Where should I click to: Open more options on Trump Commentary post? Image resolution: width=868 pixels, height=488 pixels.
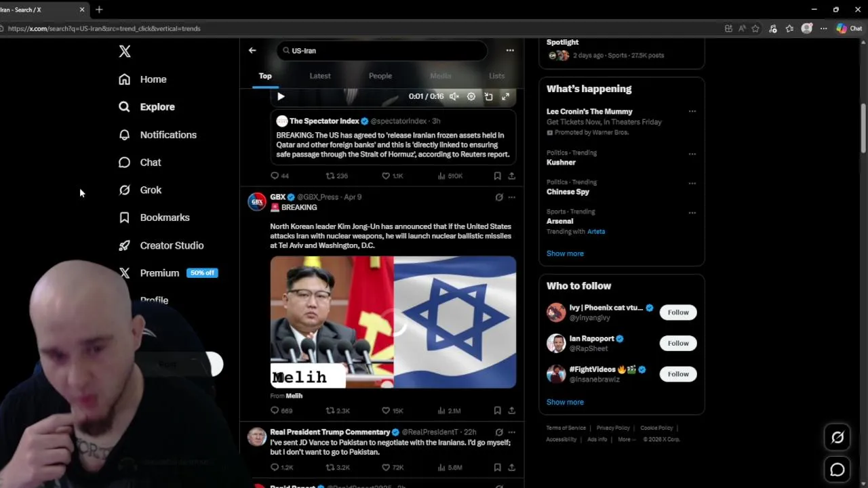511,432
